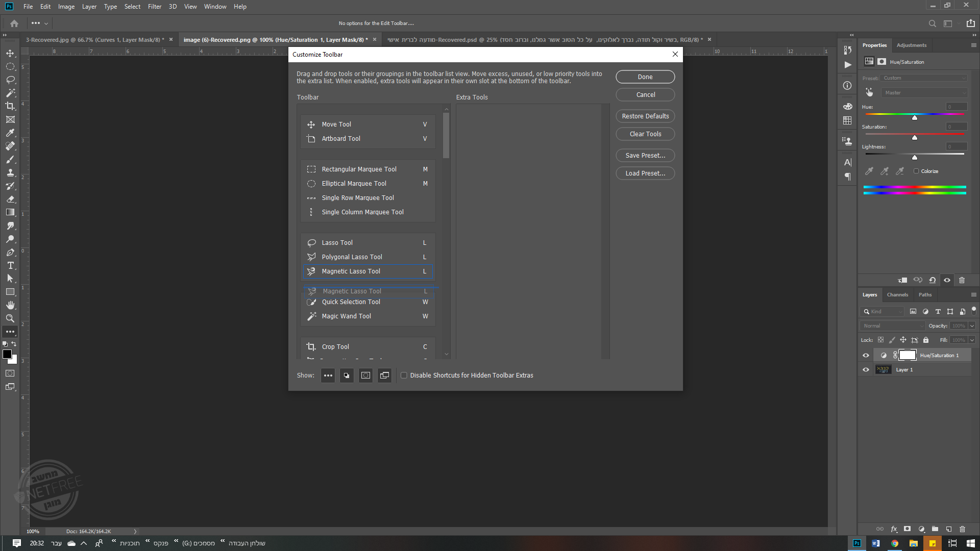Viewport: 980px width, 551px height.
Task: Select the Hand tool
Action: pyautogui.click(x=10, y=305)
